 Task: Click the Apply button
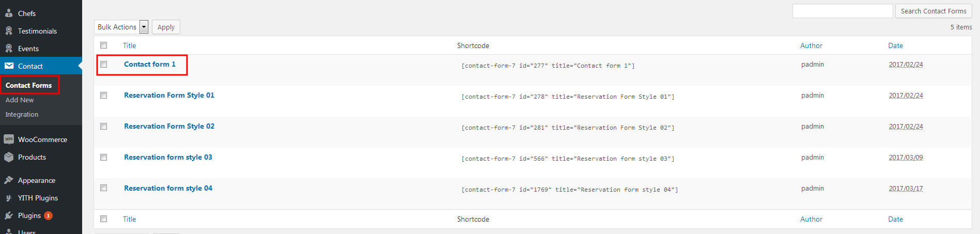(x=166, y=27)
